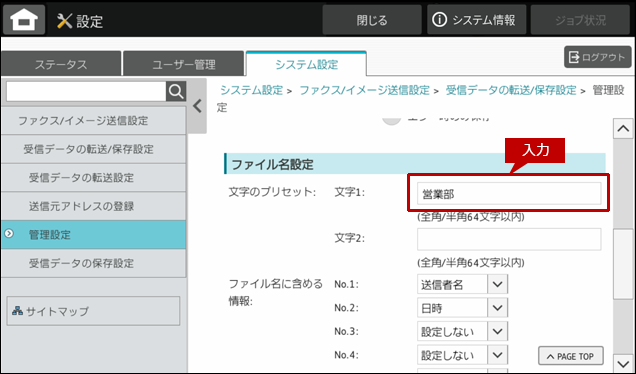Open 受信データの保存設定 in the sidebar
Image resolution: width=636 pixels, height=374 pixels.
click(93, 263)
